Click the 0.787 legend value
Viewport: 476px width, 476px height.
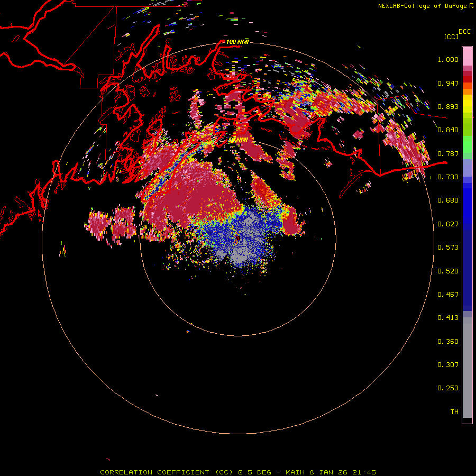click(448, 153)
